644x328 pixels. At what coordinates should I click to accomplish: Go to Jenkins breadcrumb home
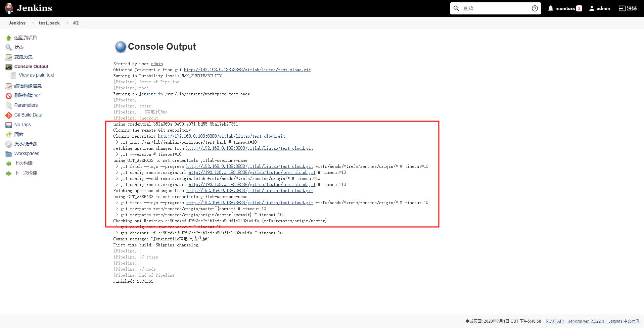click(x=17, y=23)
